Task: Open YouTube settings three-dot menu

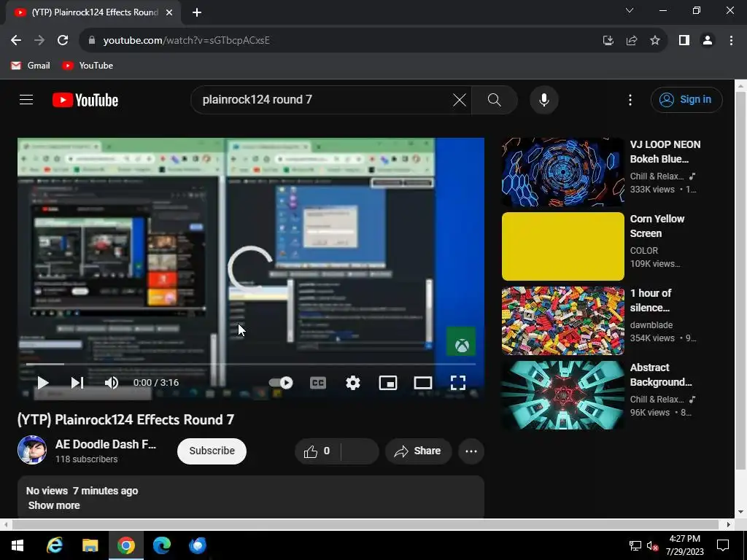Action: (630, 100)
